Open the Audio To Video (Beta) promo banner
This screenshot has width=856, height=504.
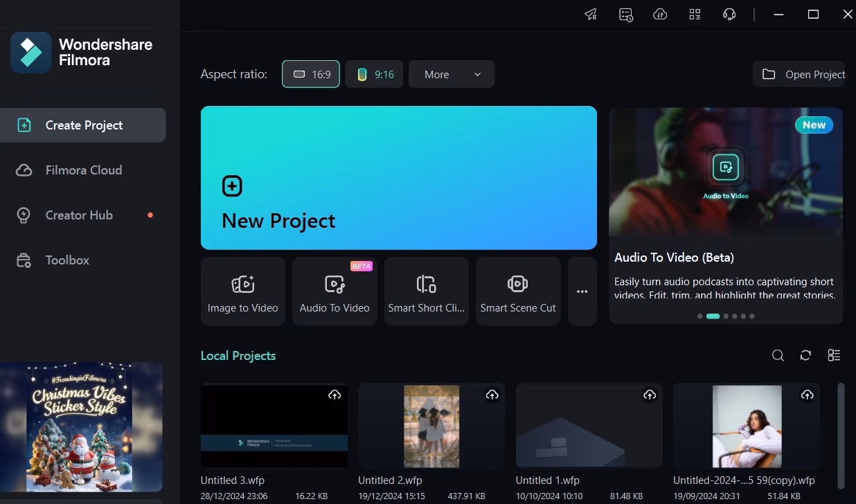coord(726,215)
